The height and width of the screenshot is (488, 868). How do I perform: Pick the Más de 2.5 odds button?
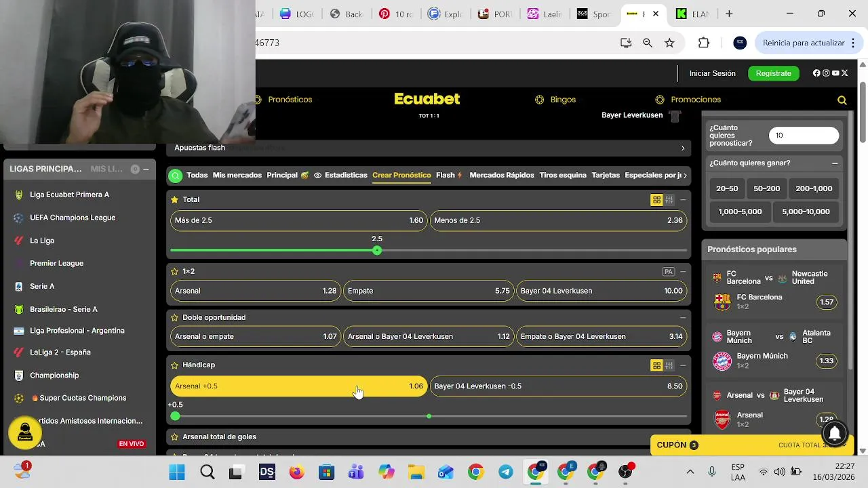point(298,220)
